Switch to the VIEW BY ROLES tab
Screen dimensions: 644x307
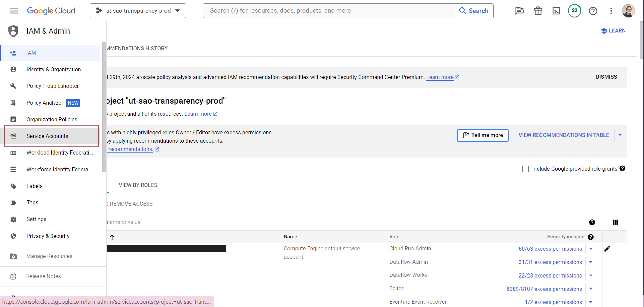[x=138, y=185]
